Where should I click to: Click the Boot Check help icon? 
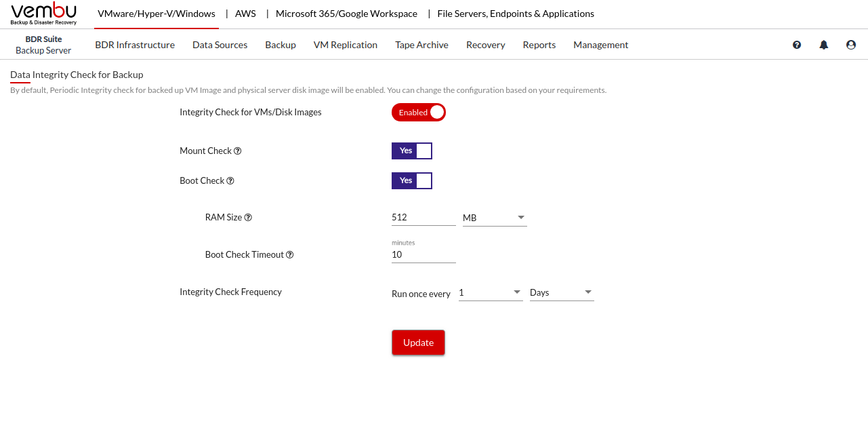point(230,181)
